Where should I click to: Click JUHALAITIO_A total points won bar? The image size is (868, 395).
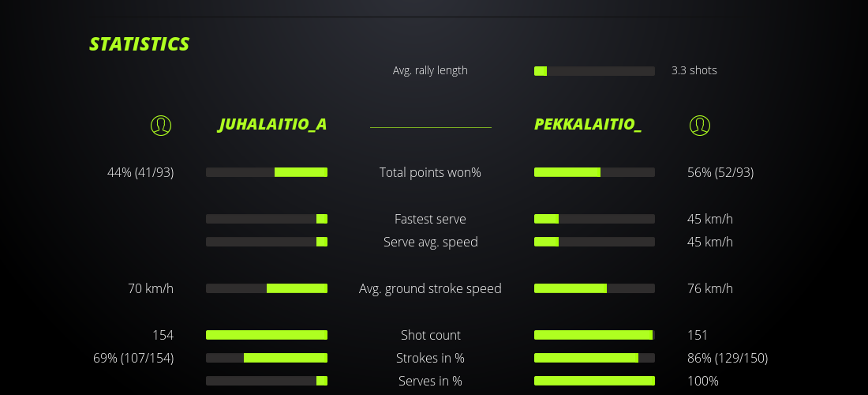pyautogui.click(x=267, y=172)
